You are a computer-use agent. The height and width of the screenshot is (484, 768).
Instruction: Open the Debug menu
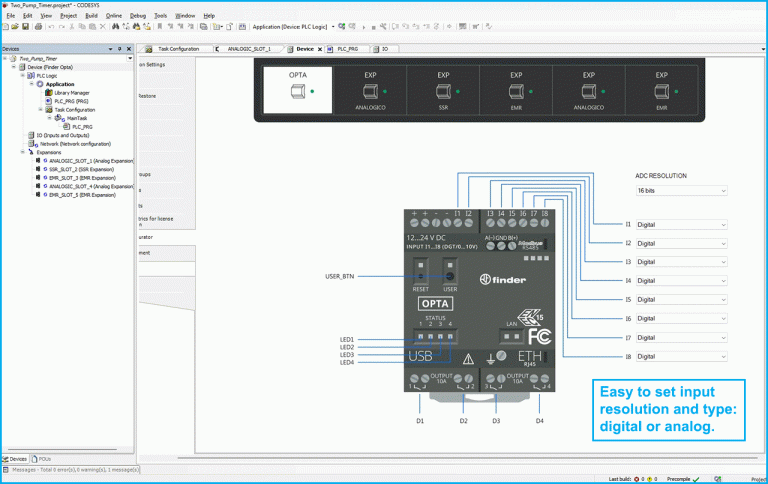pos(138,16)
